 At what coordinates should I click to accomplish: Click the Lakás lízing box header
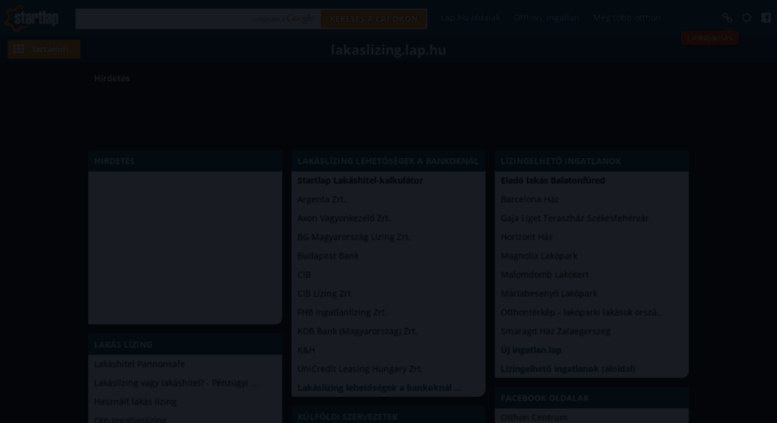tap(185, 344)
